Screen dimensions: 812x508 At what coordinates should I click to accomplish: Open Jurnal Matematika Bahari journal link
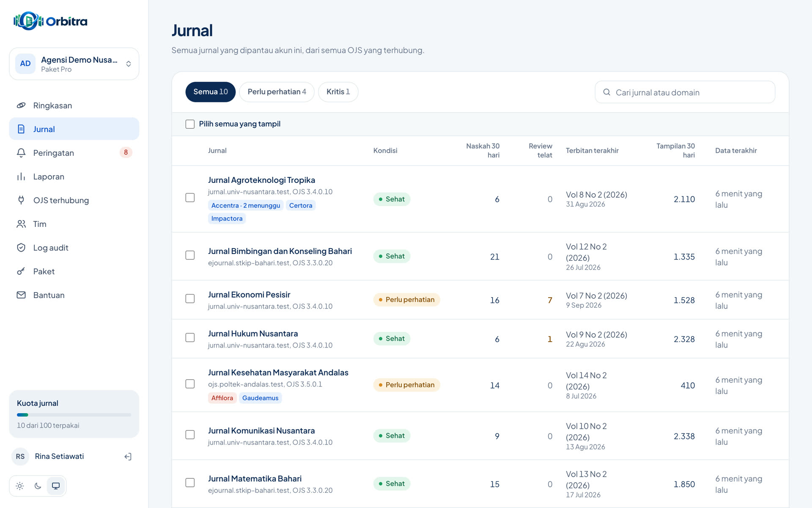pyautogui.click(x=255, y=479)
